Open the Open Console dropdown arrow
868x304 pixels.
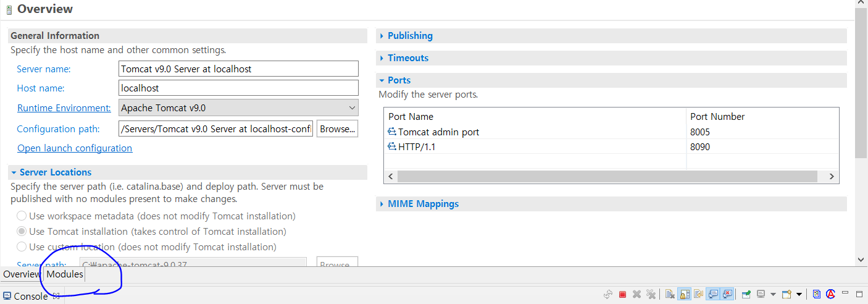click(x=799, y=295)
